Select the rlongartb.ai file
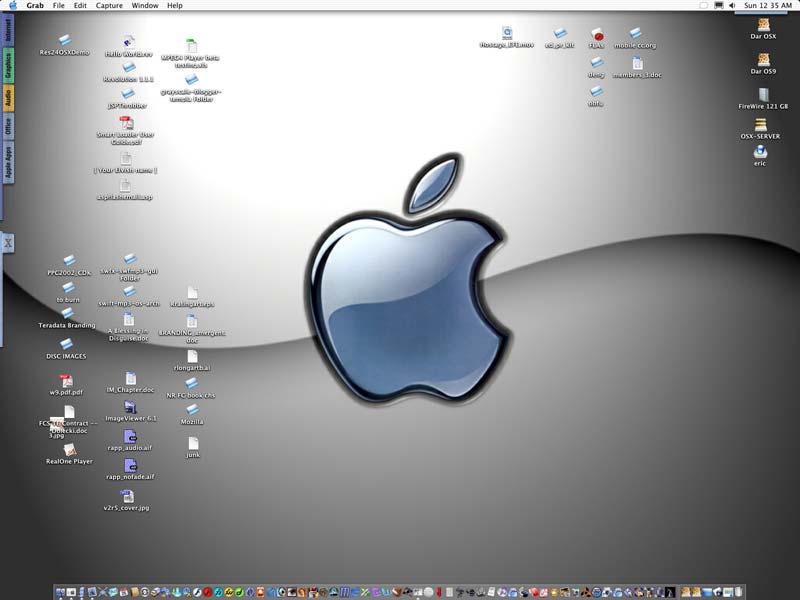This screenshot has height=600, width=800. tap(192, 361)
